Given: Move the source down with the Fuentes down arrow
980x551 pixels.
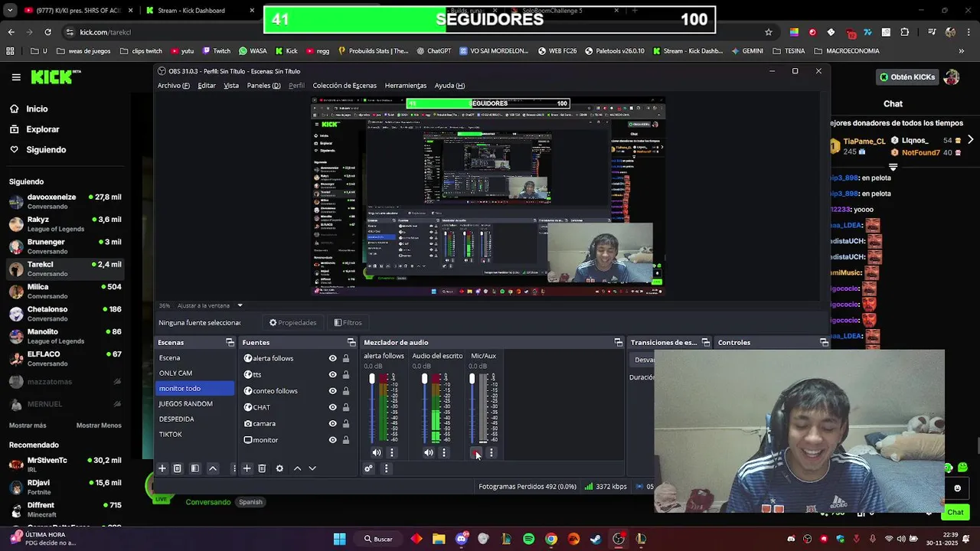Looking at the screenshot, I should [312, 468].
